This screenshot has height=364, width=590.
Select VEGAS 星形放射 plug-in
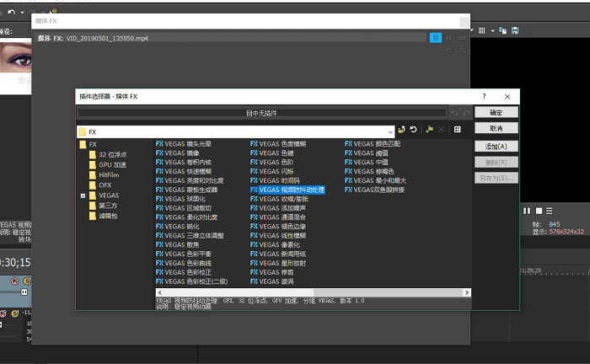[278, 263]
